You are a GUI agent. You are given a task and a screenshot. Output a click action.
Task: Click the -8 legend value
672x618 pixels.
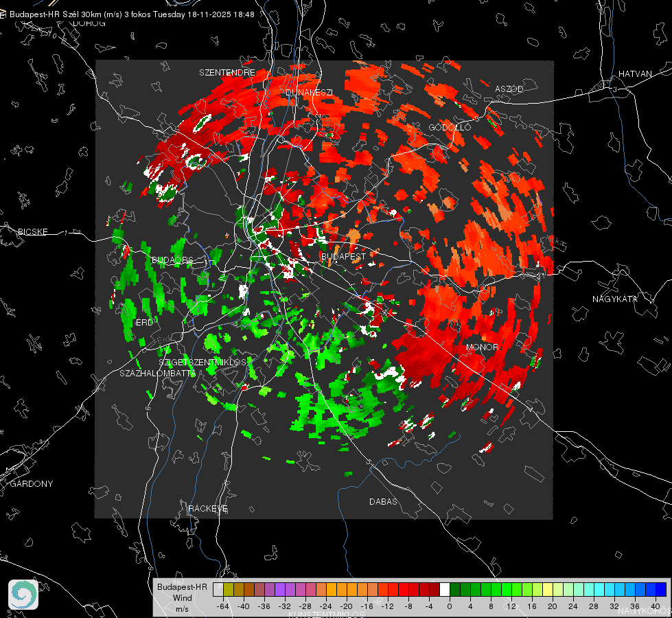pyautogui.click(x=408, y=606)
